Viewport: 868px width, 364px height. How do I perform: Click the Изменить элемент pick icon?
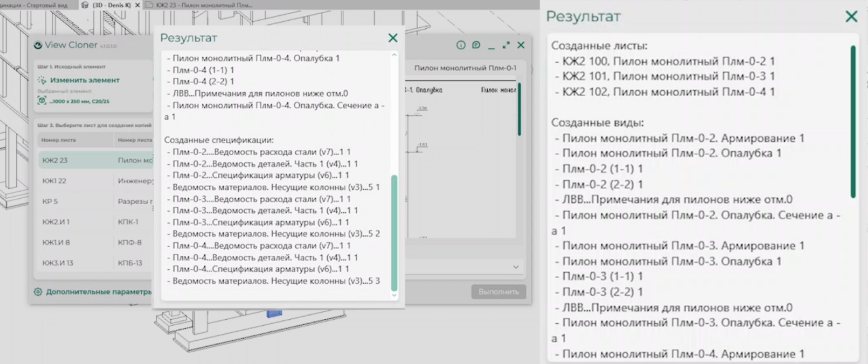(42, 80)
